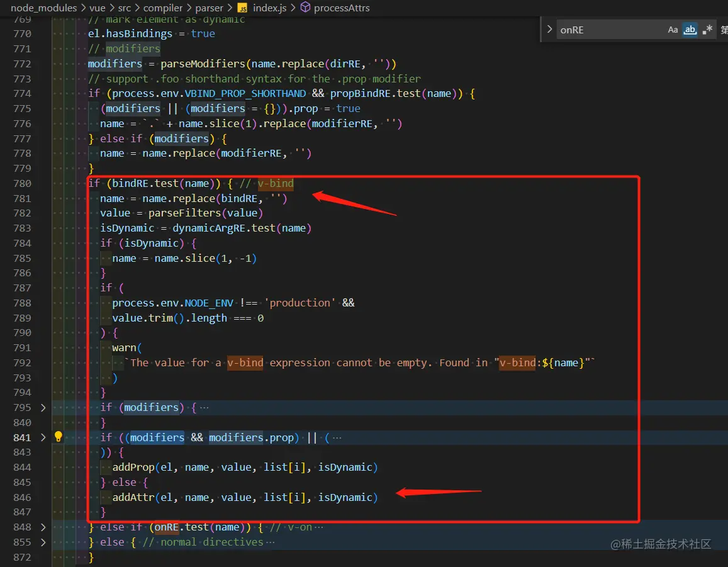The image size is (728, 567).
Task: Click line number 774 in gutter
Action: coord(22,93)
